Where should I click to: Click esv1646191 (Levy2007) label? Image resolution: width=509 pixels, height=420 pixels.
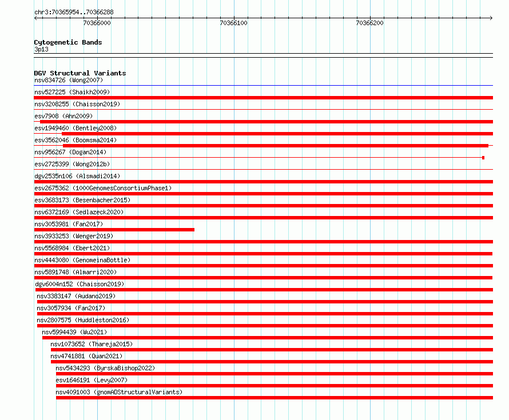tap(92, 380)
